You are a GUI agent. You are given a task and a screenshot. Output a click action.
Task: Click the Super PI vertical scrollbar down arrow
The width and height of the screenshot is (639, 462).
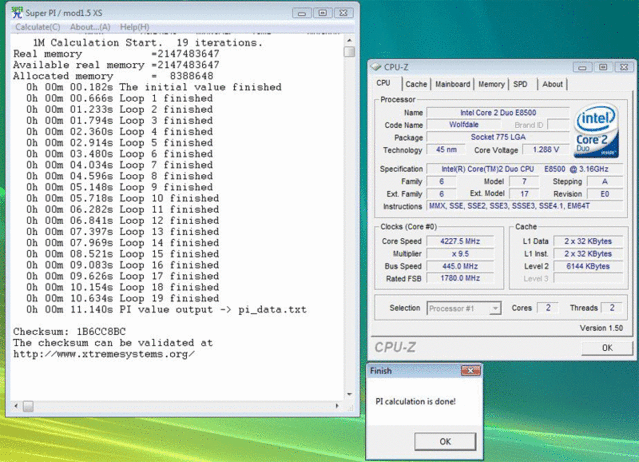[349, 394]
